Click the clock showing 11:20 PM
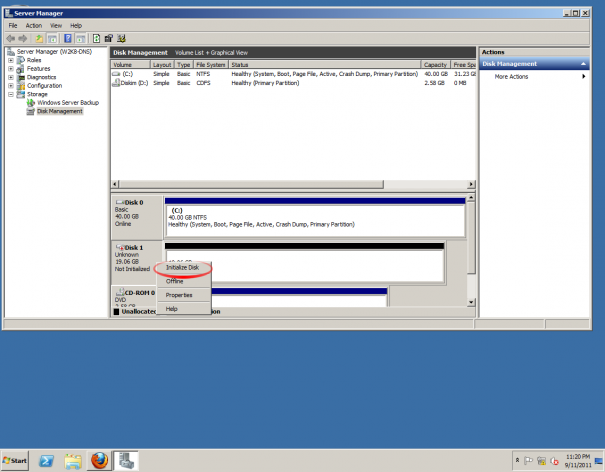Screen dimensions: 605x472 click(x=578, y=457)
